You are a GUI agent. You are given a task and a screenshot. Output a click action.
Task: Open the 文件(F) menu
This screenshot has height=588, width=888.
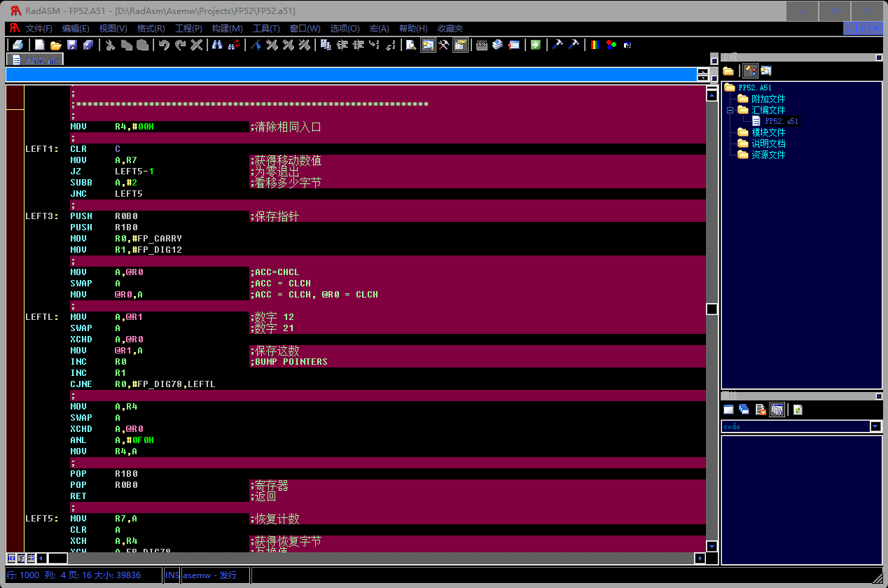coord(39,29)
